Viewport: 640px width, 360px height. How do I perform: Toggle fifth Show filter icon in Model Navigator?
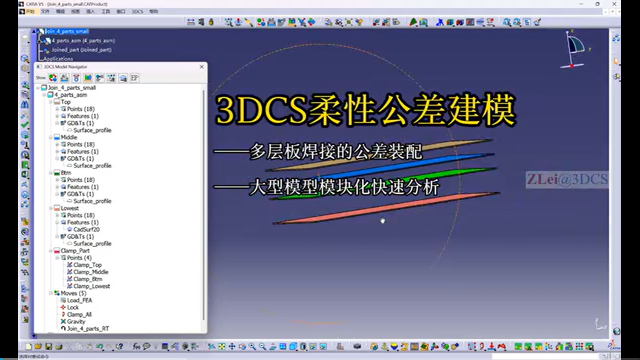pos(100,78)
